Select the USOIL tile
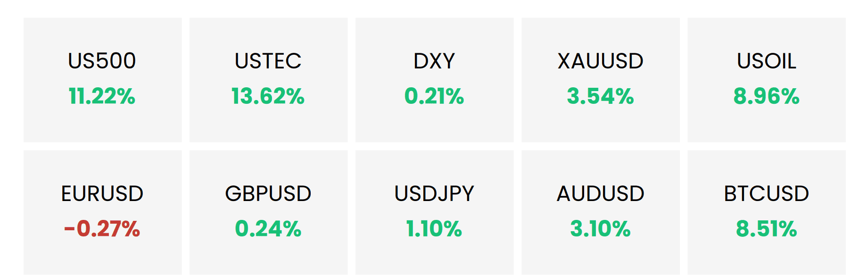The height and width of the screenshot is (277, 868). (766, 80)
